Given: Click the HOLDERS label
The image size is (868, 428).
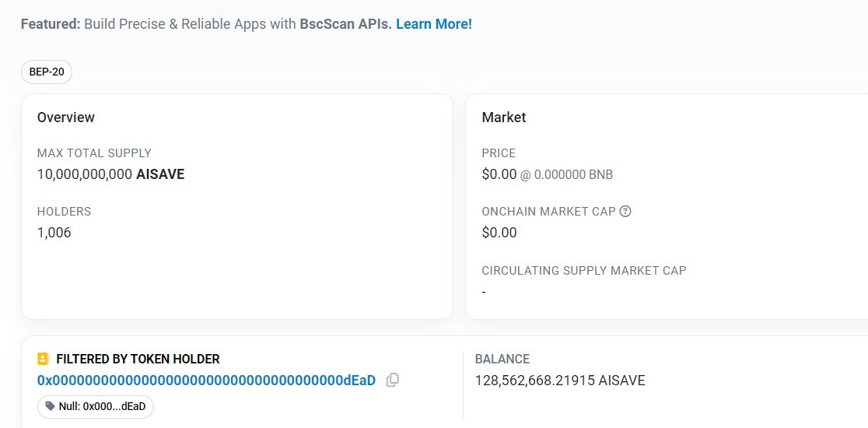Looking at the screenshot, I should tap(65, 212).
